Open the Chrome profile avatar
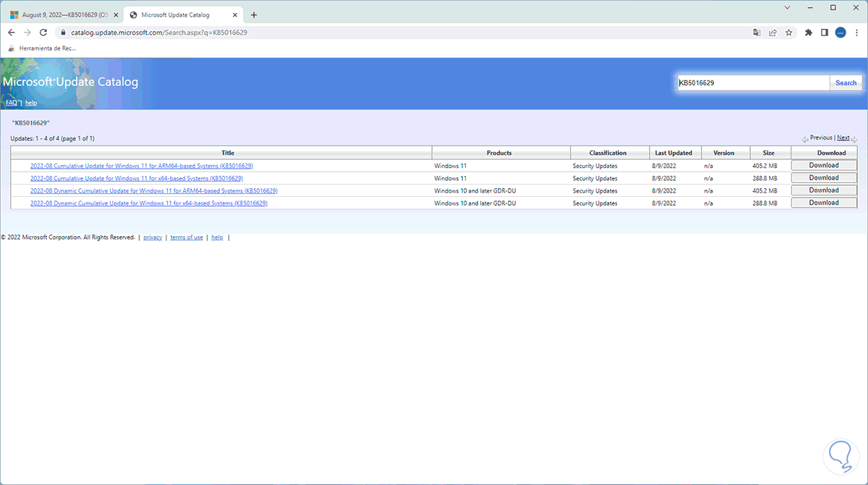This screenshot has width=868, height=485. click(x=841, y=33)
